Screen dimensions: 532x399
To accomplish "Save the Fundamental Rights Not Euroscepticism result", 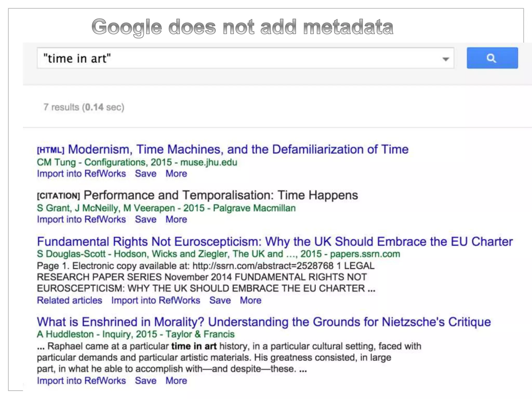I will [220, 300].
